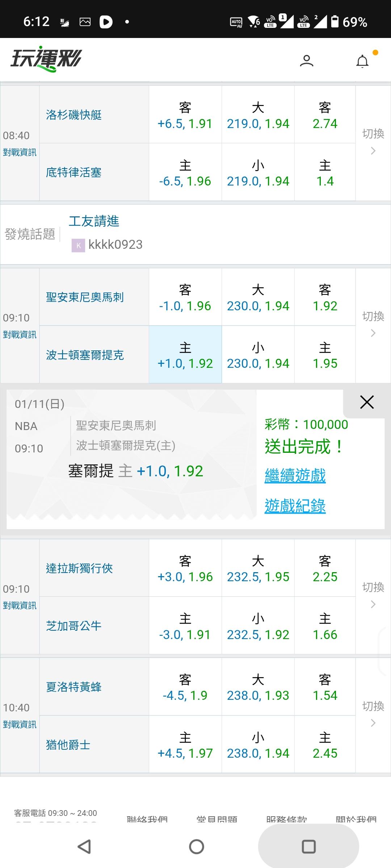Toggle Celtics home spread +1.0 selection
The height and width of the screenshot is (868, 391).
tap(185, 355)
